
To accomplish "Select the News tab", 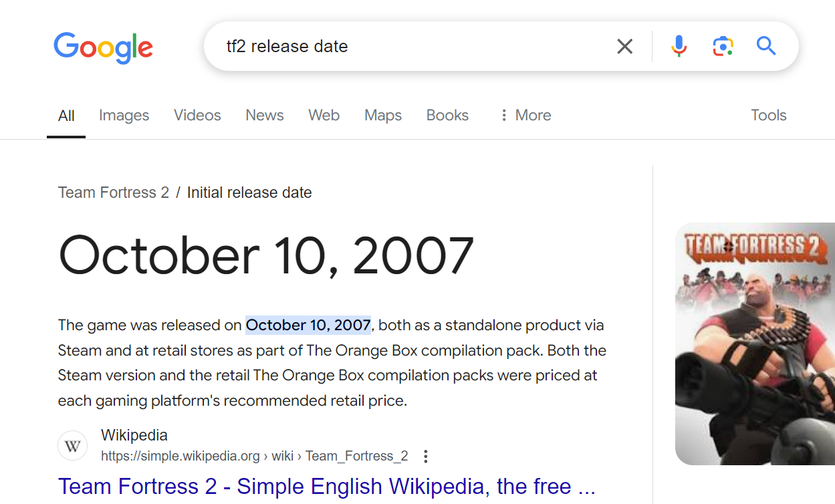I will [x=265, y=115].
